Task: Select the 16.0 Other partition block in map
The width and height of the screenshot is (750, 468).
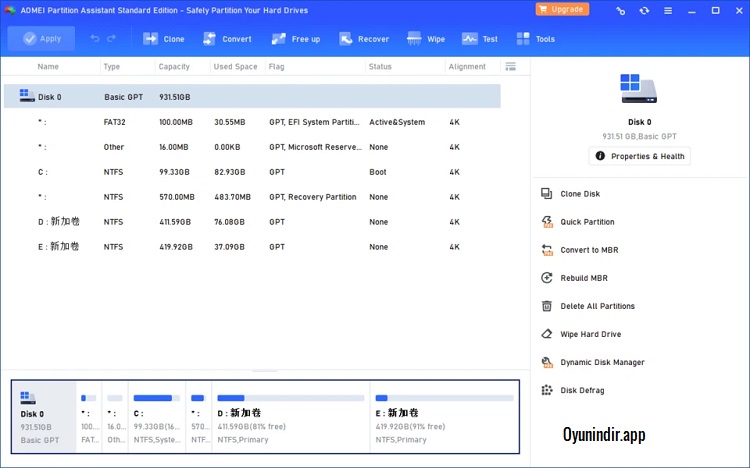Action: [115, 417]
